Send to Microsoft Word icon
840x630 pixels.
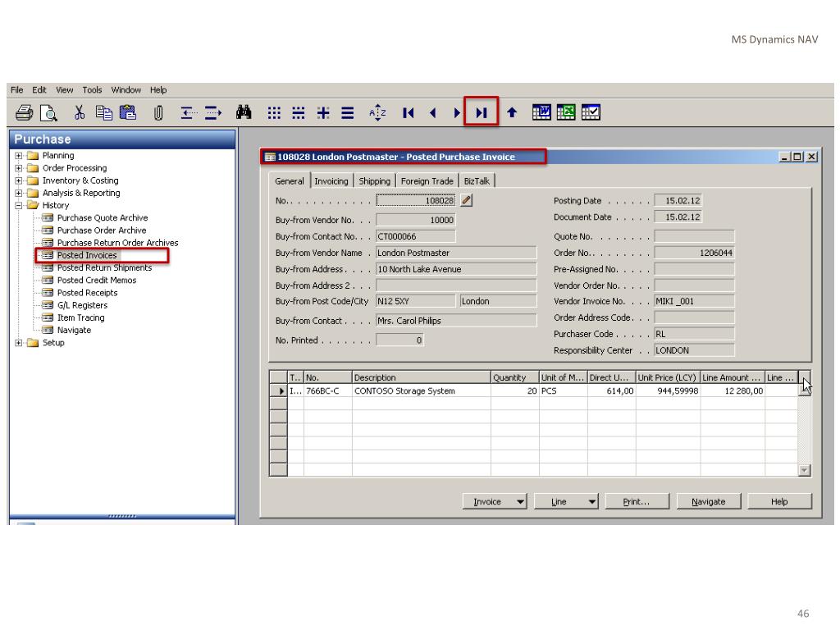click(x=541, y=112)
